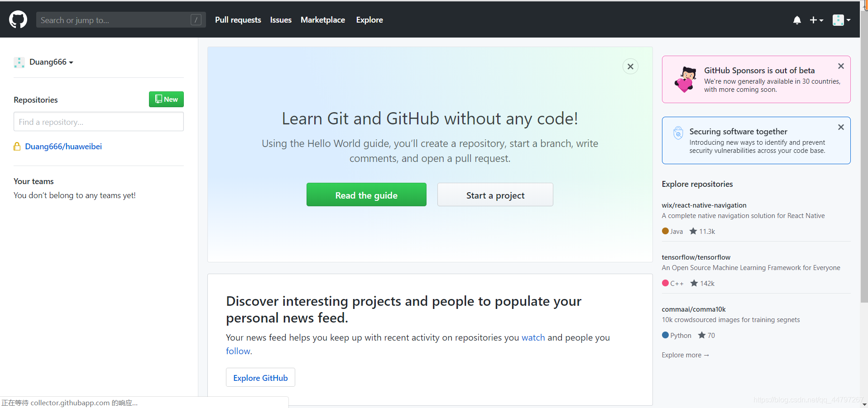Close the GitHub Sponsors notice

tap(841, 66)
